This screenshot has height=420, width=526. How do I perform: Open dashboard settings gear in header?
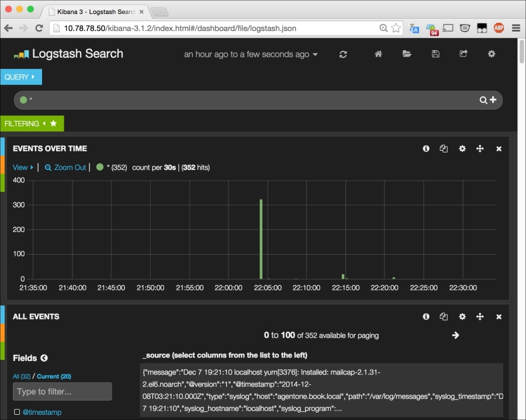[492, 54]
